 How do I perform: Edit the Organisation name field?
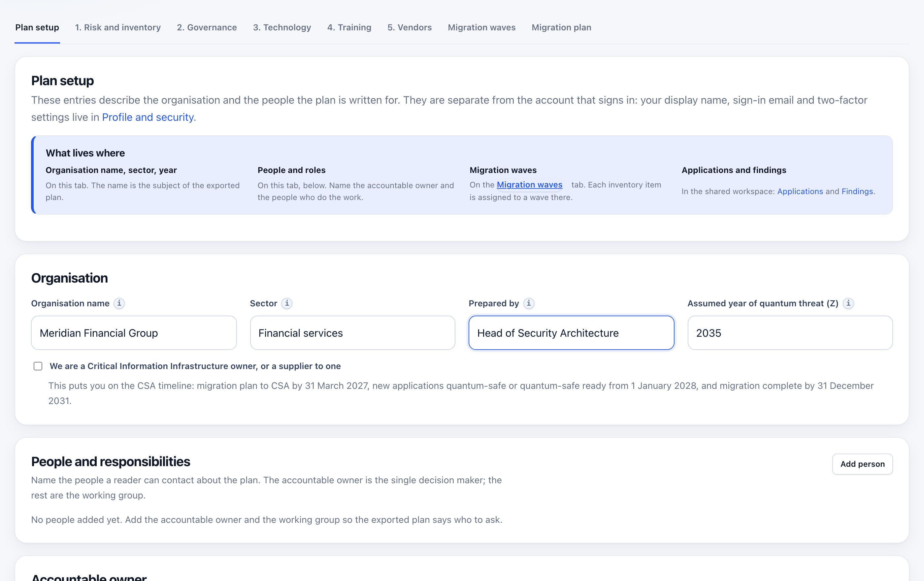point(134,333)
